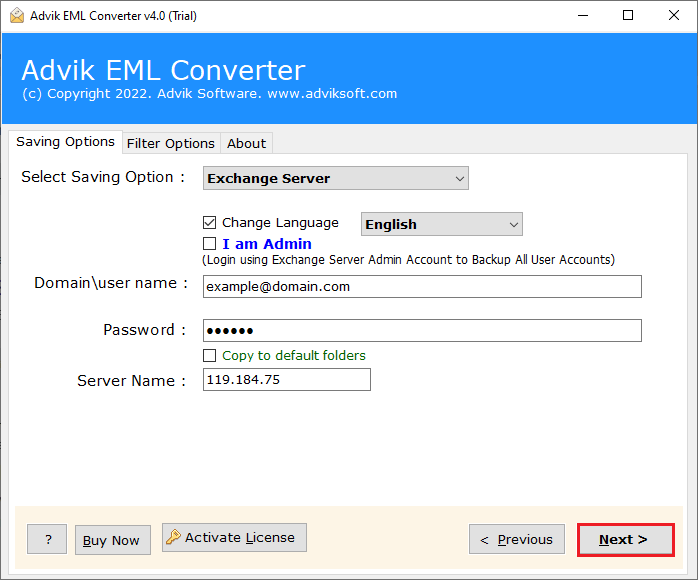Click the Copy to default folders label
The height and width of the screenshot is (580, 698).
coord(294,355)
